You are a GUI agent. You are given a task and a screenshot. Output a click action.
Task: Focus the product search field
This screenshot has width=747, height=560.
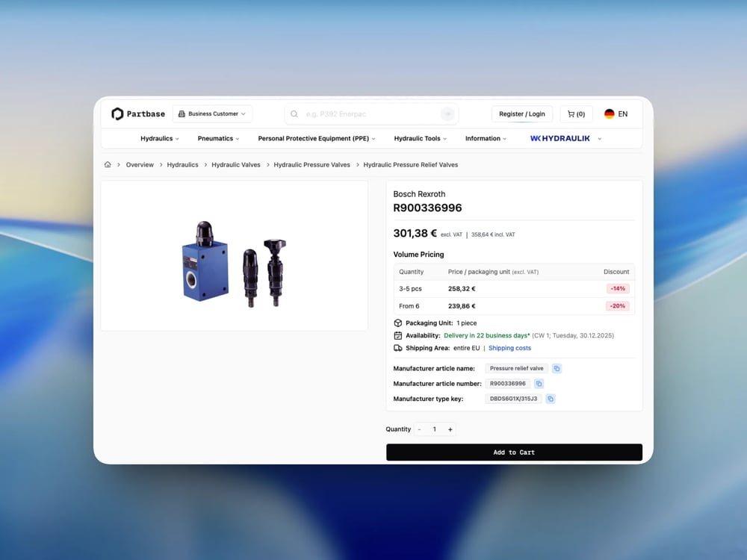(371, 113)
